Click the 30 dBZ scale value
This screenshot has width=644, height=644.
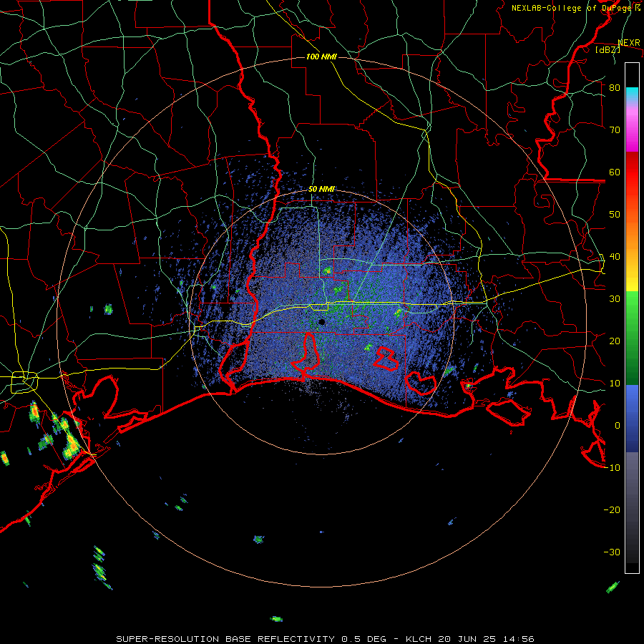point(615,298)
